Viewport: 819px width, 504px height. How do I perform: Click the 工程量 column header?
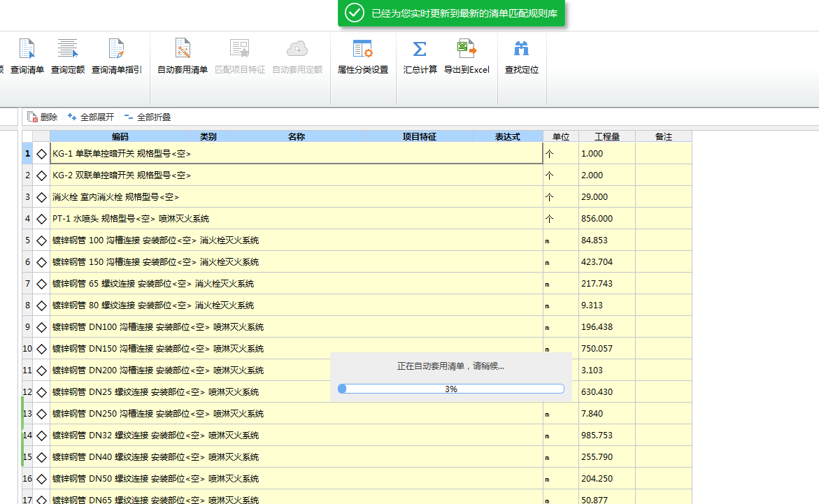[x=606, y=137]
